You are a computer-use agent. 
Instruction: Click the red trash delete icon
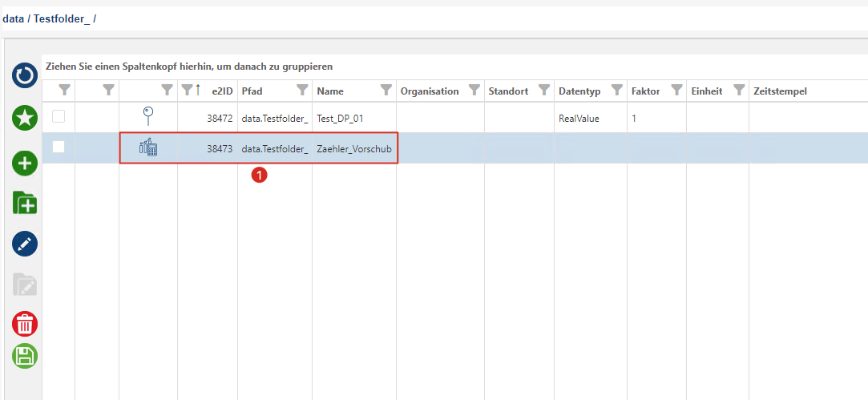tap(25, 324)
